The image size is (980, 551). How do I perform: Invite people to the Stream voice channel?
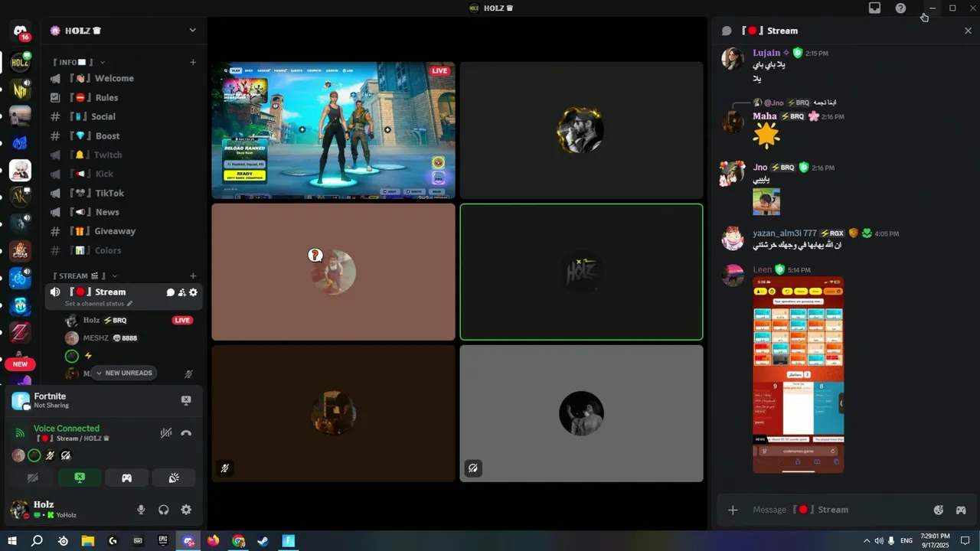pyautogui.click(x=181, y=292)
